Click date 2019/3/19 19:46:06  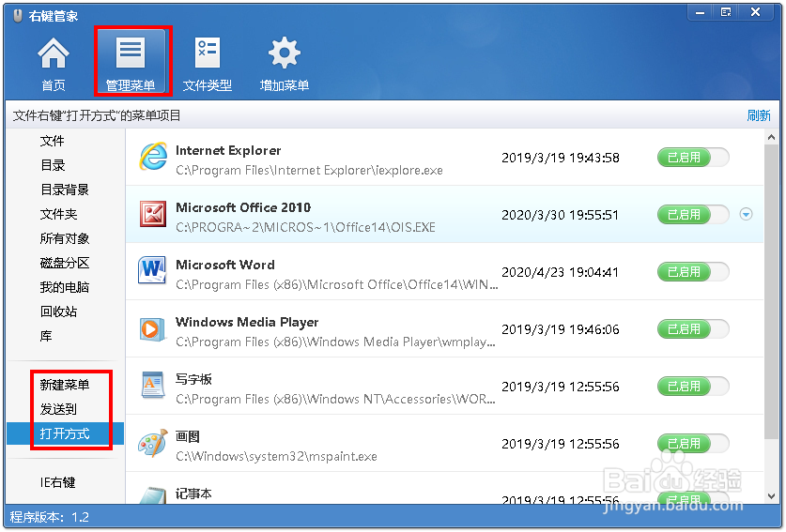point(561,329)
